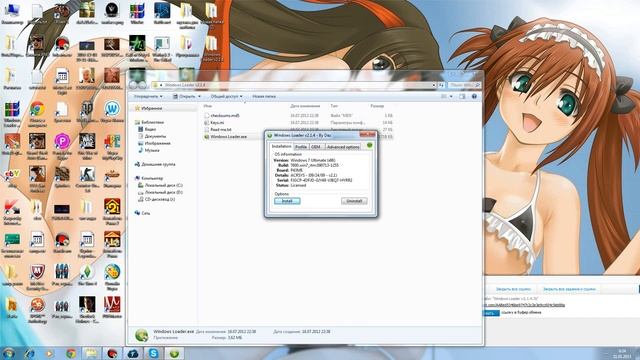Sort files by the Тип column

334,106
